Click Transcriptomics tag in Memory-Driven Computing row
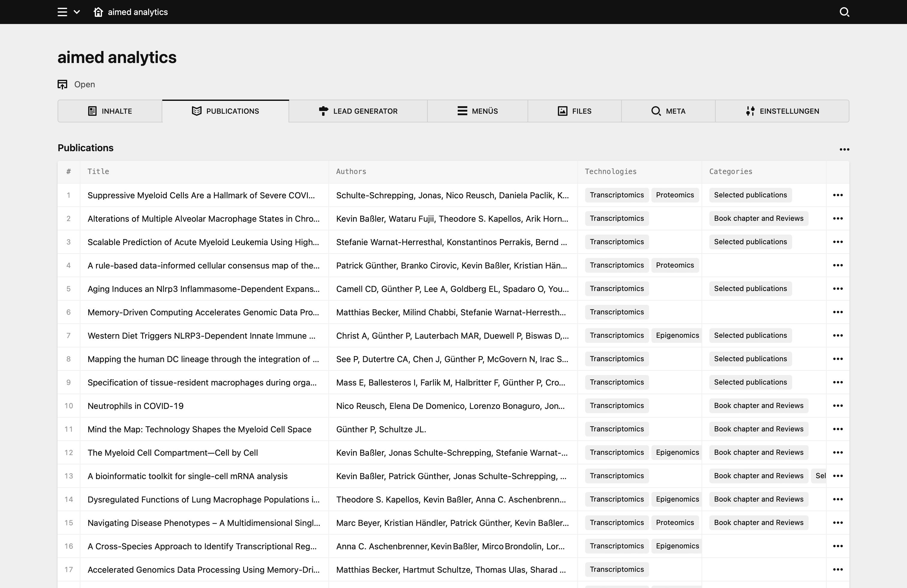 617,312
